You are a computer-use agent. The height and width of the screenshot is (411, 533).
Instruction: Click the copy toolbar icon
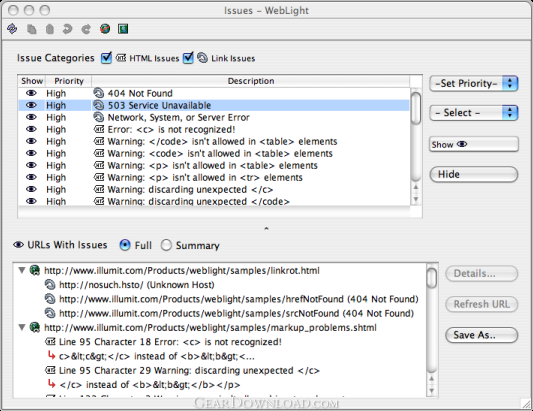(31, 29)
